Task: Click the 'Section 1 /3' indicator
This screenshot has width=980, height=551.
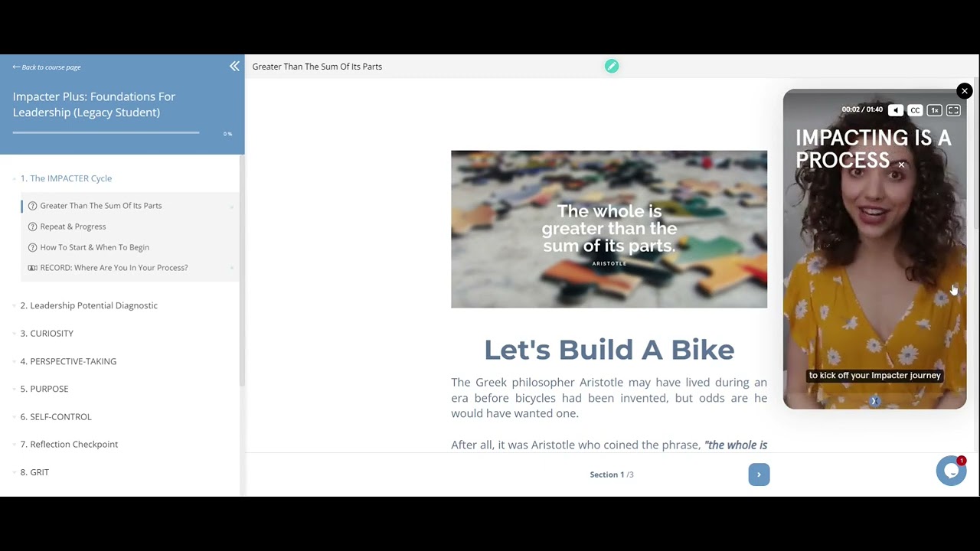Action: (612, 474)
